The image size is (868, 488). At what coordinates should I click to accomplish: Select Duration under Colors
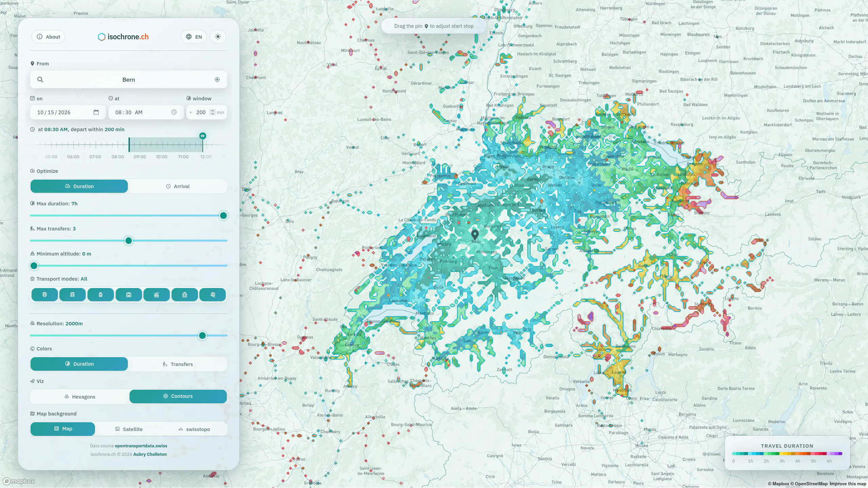coord(79,364)
